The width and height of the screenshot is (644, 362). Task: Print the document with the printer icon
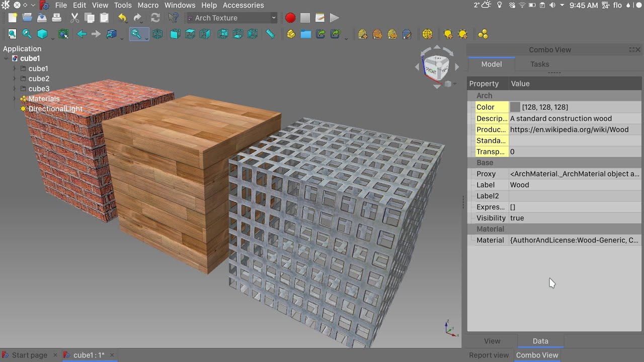click(x=57, y=18)
